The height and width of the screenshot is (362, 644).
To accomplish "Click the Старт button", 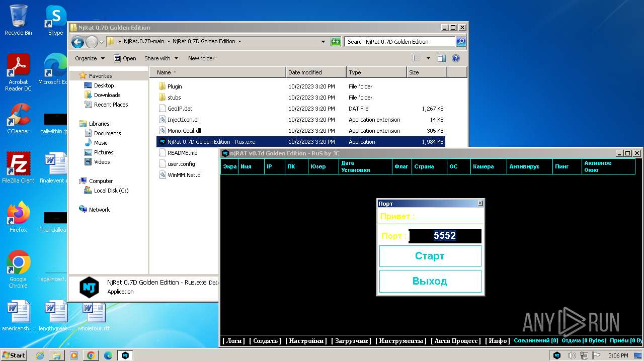I will [x=430, y=256].
